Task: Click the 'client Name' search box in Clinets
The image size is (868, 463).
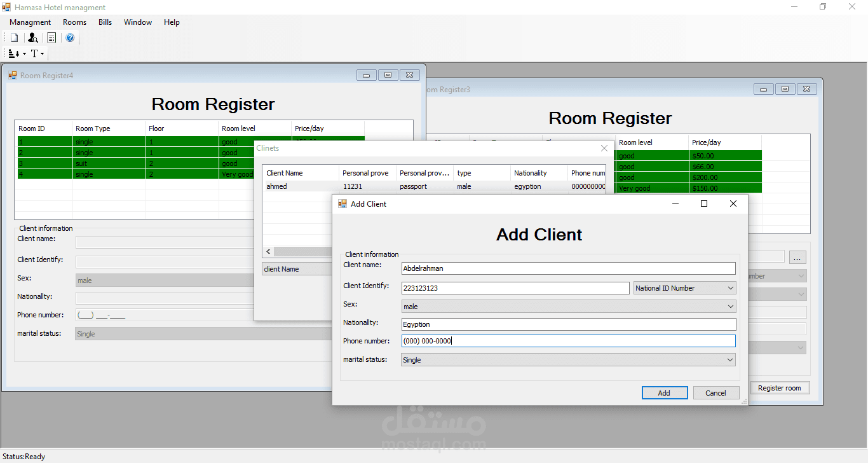Action: tap(297, 269)
